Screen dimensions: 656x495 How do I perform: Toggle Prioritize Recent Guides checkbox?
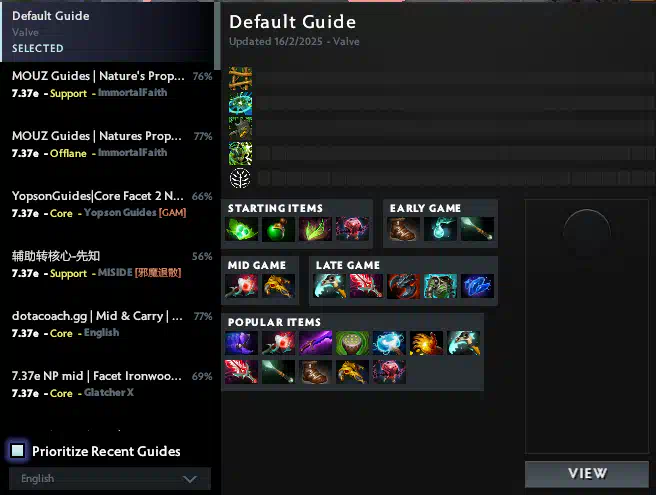pyautogui.click(x=18, y=451)
